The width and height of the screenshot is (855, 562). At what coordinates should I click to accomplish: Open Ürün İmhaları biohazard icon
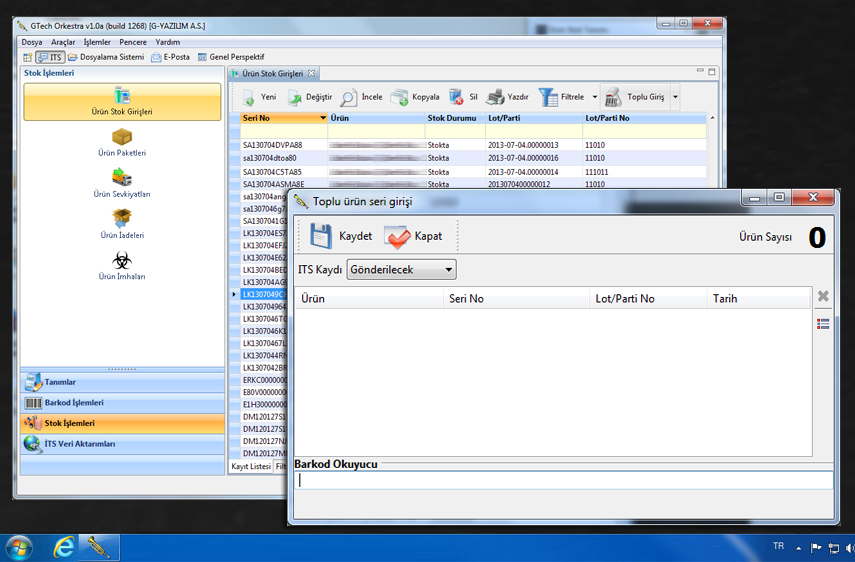pos(122,261)
